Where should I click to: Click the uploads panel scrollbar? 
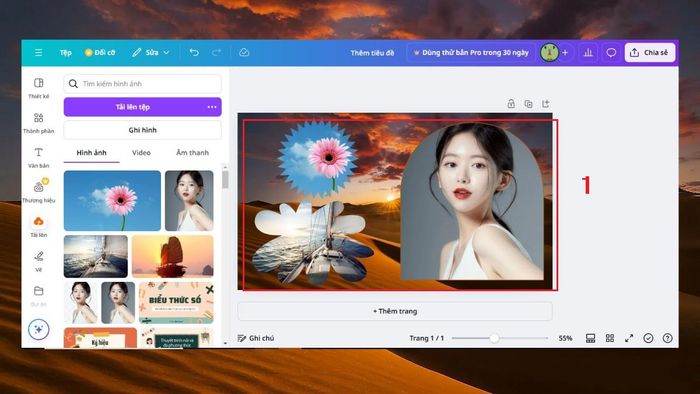pos(225,180)
